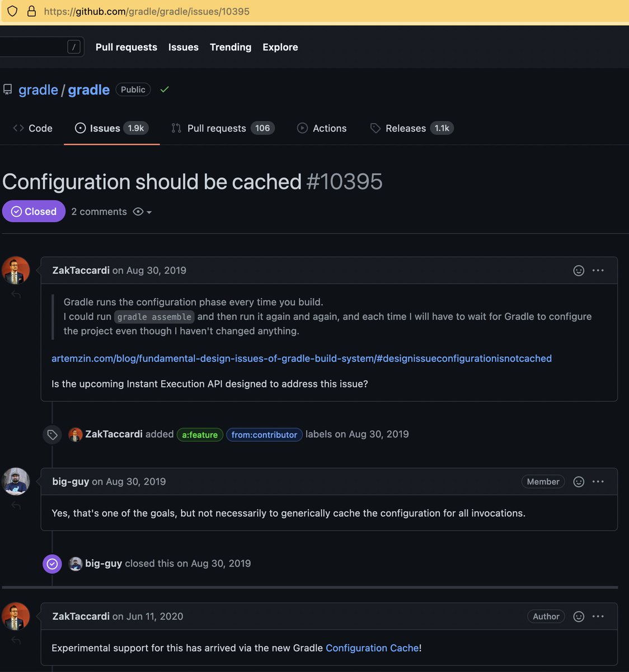Open the eye subscription dropdown
Viewport: 629px width, 672px height.
point(142,212)
